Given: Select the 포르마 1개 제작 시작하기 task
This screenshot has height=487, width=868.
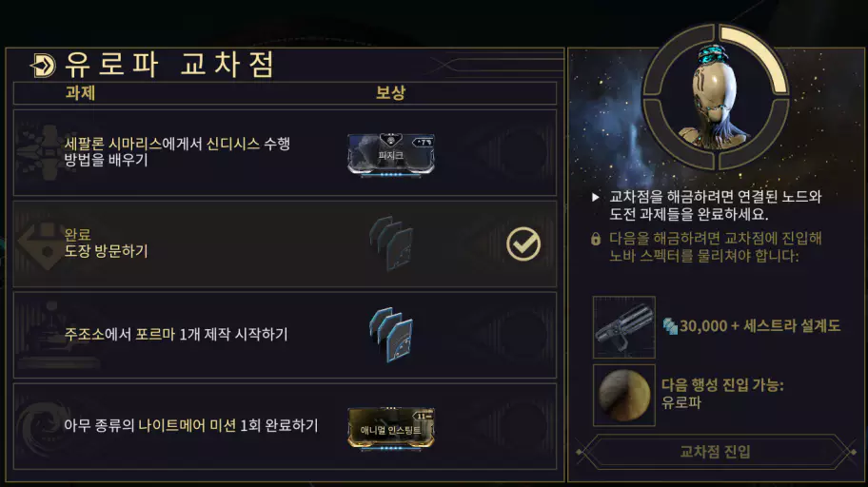Looking at the screenshot, I should (x=285, y=336).
